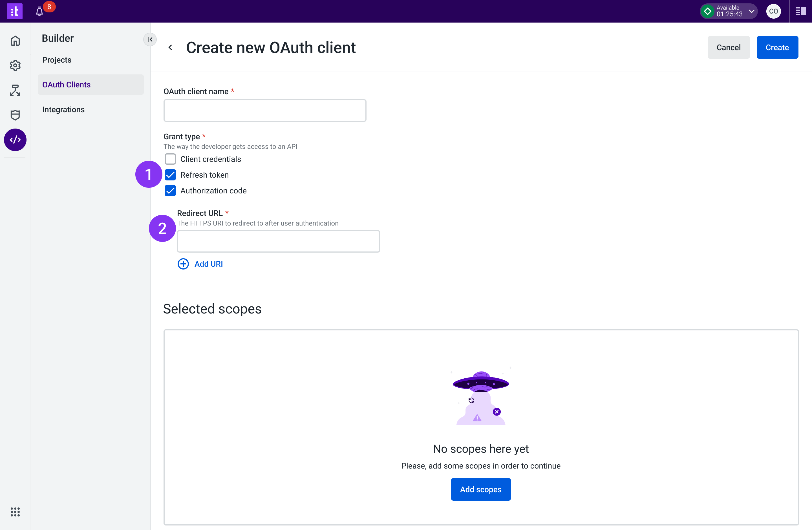The width and height of the screenshot is (812, 530).
Task: Collapse the Builder side panel
Action: point(150,39)
